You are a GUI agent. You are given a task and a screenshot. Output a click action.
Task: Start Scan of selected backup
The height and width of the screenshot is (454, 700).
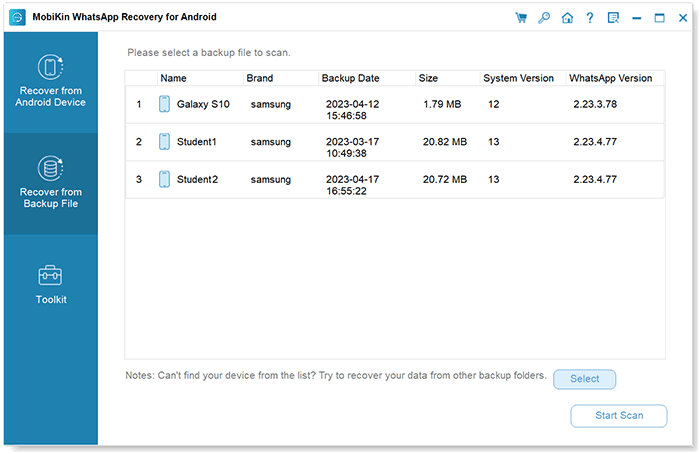click(x=619, y=416)
